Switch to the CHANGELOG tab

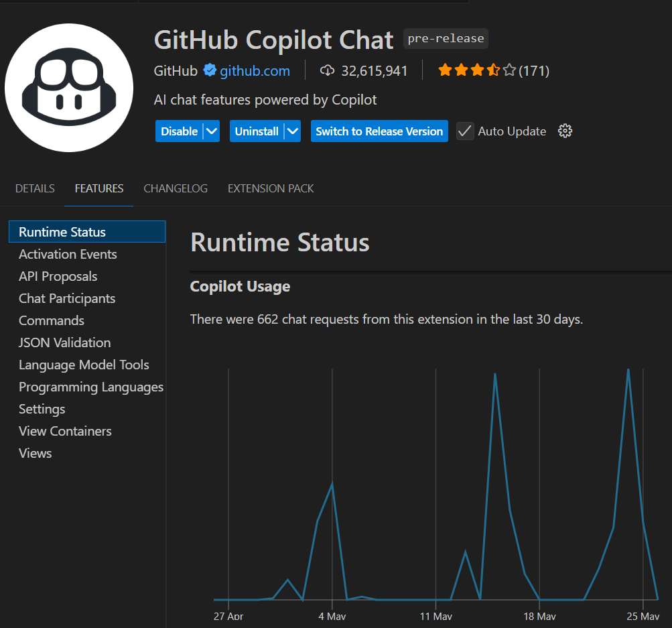pyautogui.click(x=175, y=188)
